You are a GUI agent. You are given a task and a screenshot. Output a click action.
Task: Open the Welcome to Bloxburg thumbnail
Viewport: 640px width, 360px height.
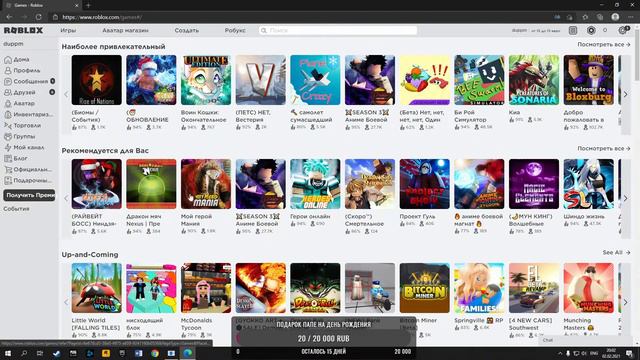[589, 80]
